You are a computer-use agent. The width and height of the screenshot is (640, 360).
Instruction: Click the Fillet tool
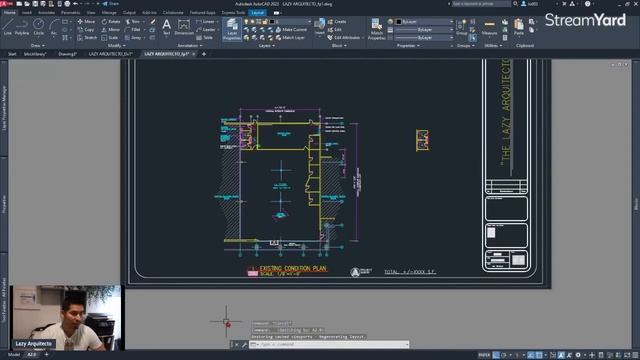click(133, 30)
